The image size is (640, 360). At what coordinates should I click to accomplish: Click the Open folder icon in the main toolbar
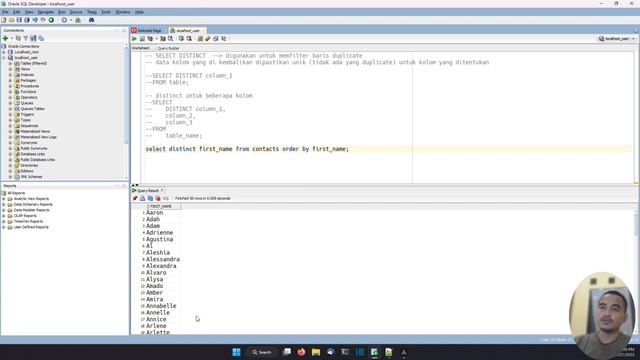tap(11, 20)
